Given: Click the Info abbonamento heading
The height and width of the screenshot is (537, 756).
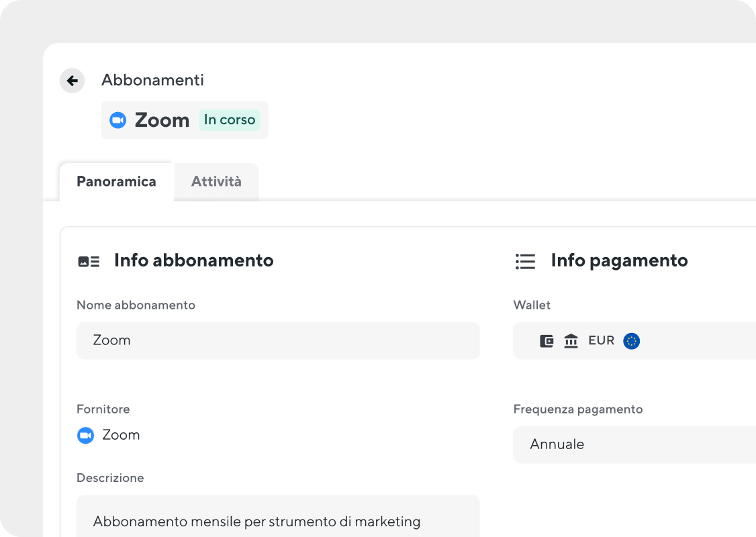Looking at the screenshot, I should (194, 261).
